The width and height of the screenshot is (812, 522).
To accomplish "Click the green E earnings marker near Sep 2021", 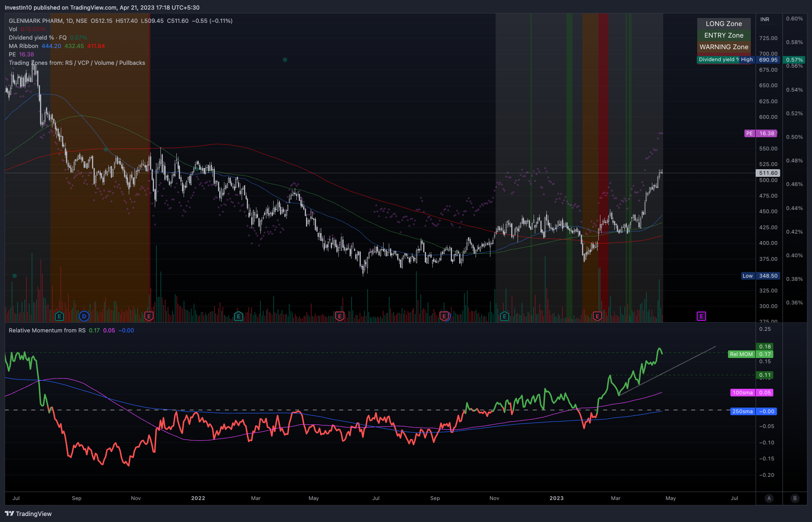I will pos(59,316).
